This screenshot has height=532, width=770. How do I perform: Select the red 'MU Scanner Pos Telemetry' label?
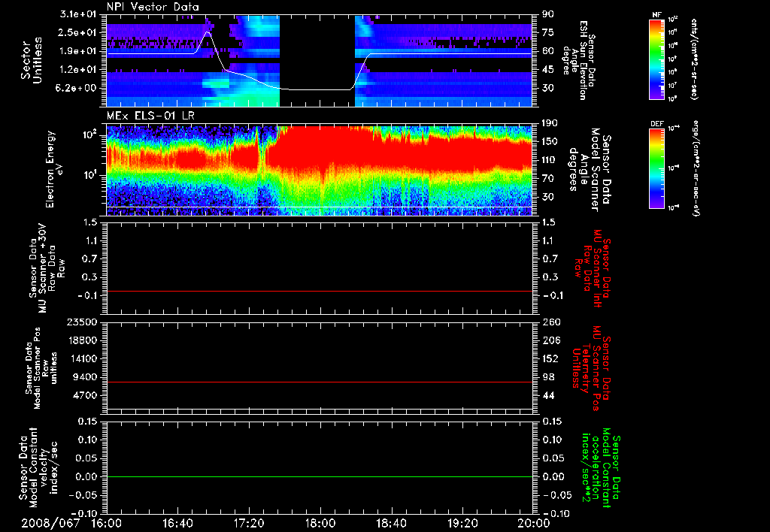click(x=592, y=368)
